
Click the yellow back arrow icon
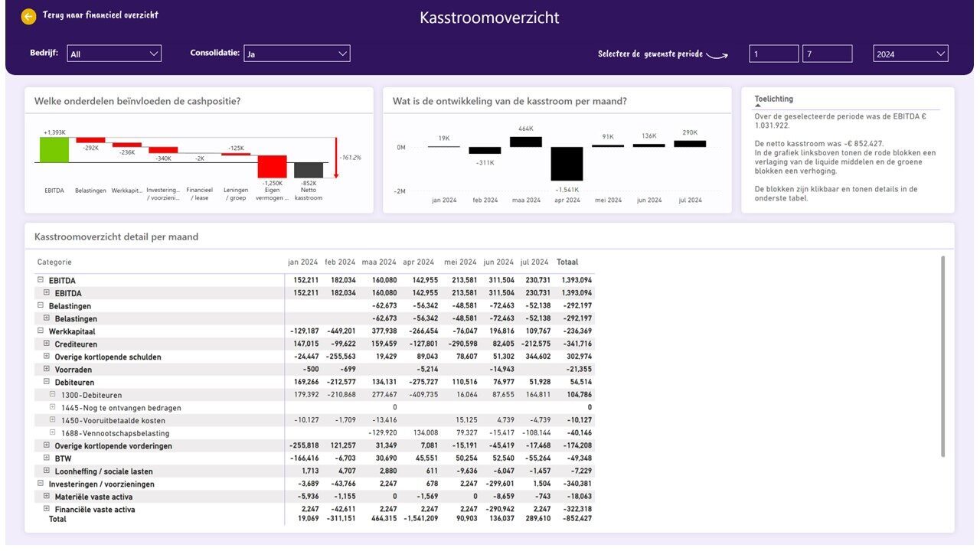[x=29, y=16]
